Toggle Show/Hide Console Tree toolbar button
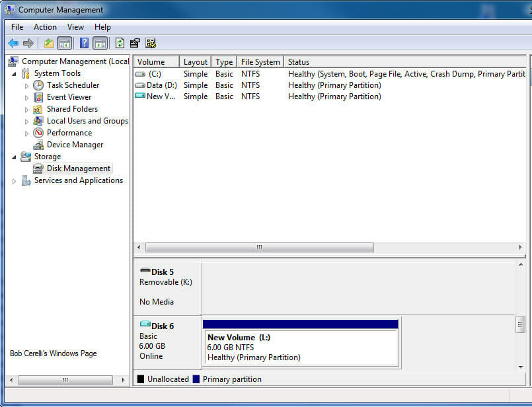 tap(65, 44)
